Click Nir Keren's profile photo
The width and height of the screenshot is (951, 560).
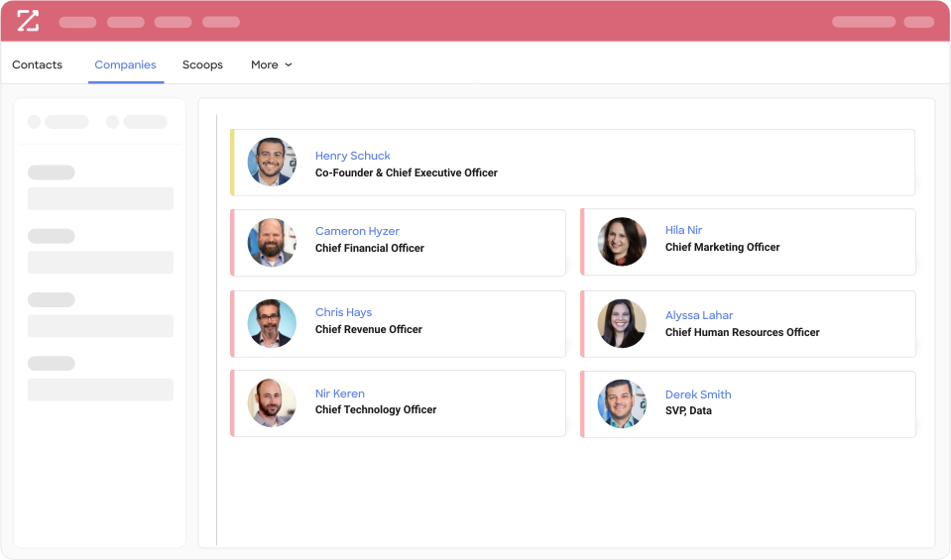click(272, 403)
